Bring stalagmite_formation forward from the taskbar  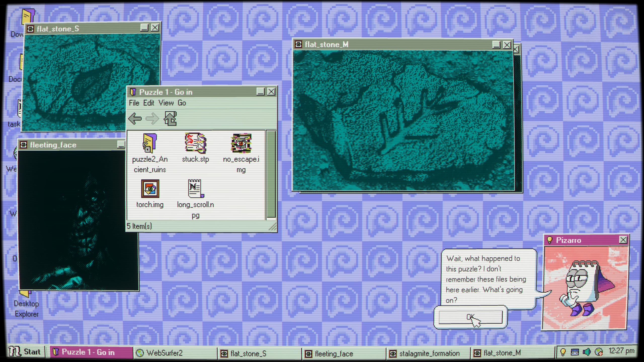(428, 353)
